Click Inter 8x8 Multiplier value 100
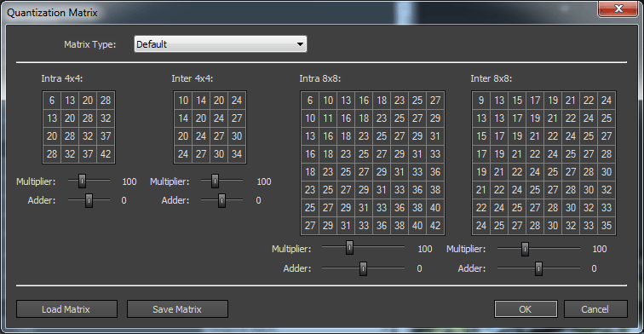This screenshot has width=644, height=334. (x=600, y=249)
